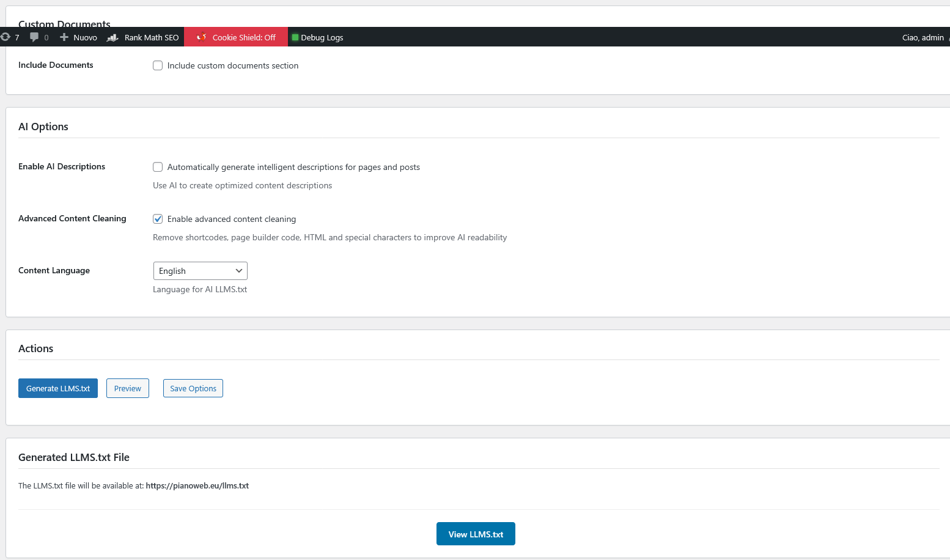Click the admin avatar in the top bar
The width and height of the screenshot is (950, 560).
(948, 37)
